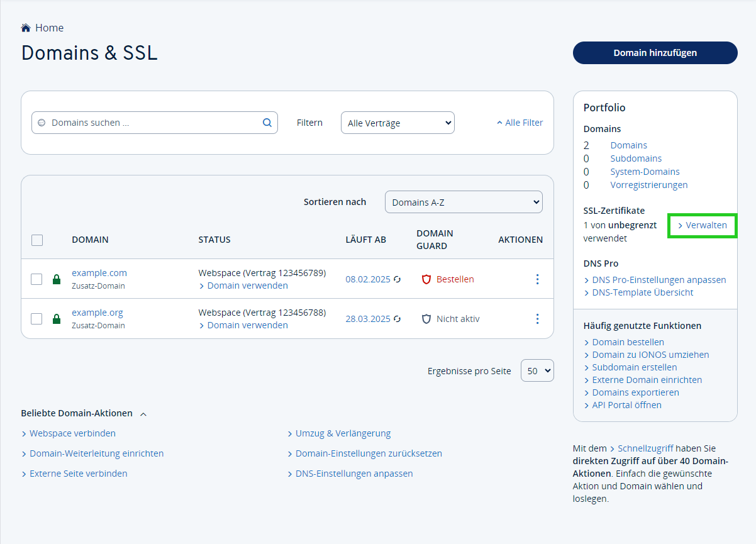Click the LÄUFT AB column header
This screenshot has height=544, width=756.
[366, 240]
